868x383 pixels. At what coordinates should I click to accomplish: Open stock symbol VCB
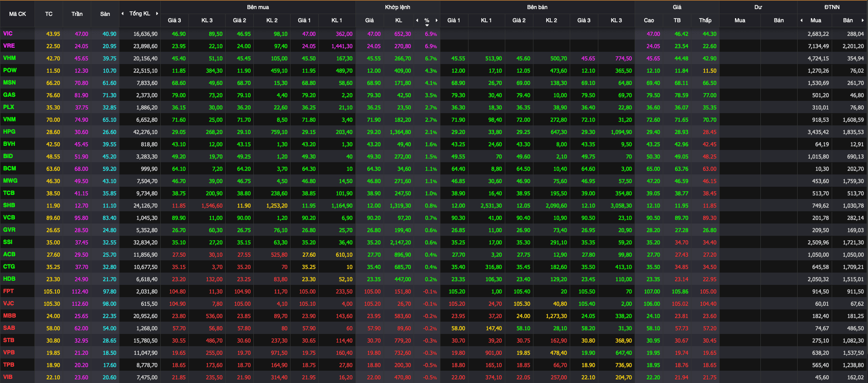9,218
